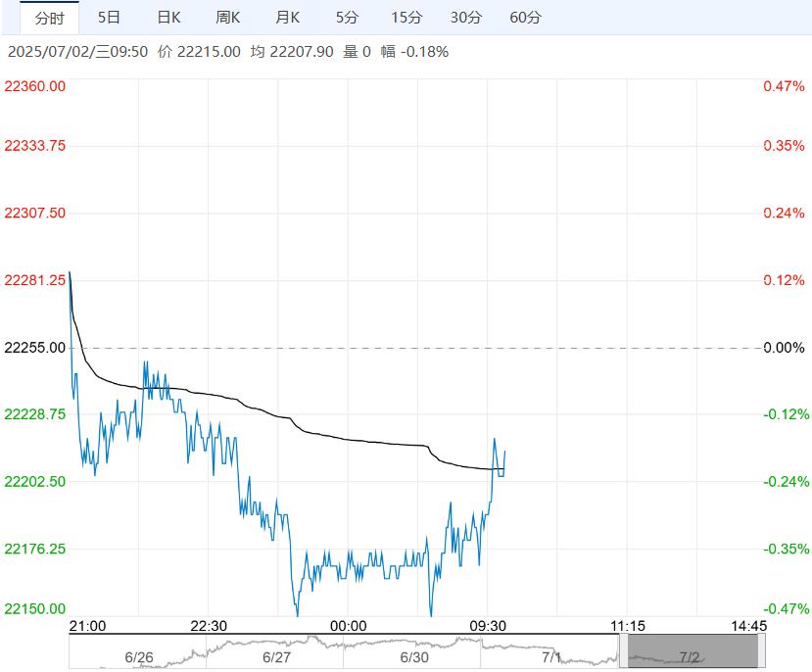
Task: Click the 0.00% label on the right axis
Action: click(x=784, y=348)
